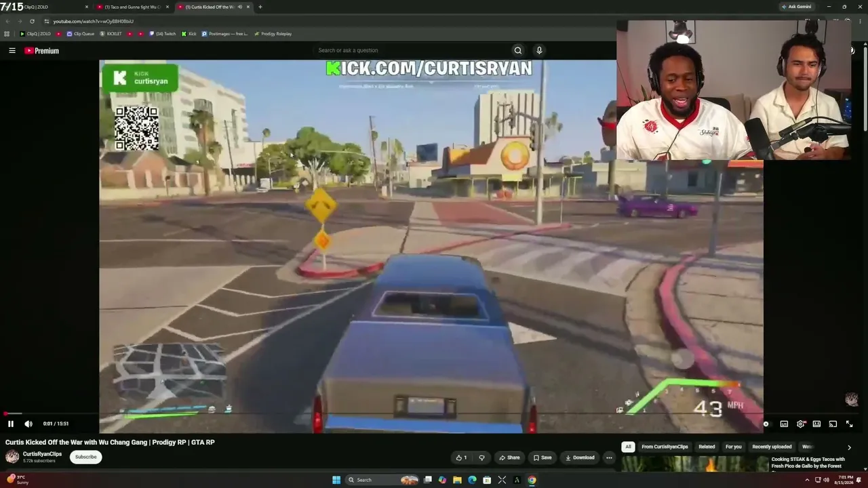
Task: Click the video title text 'Curtis Kicked Off the War'
Action: (x=45, y=443)
